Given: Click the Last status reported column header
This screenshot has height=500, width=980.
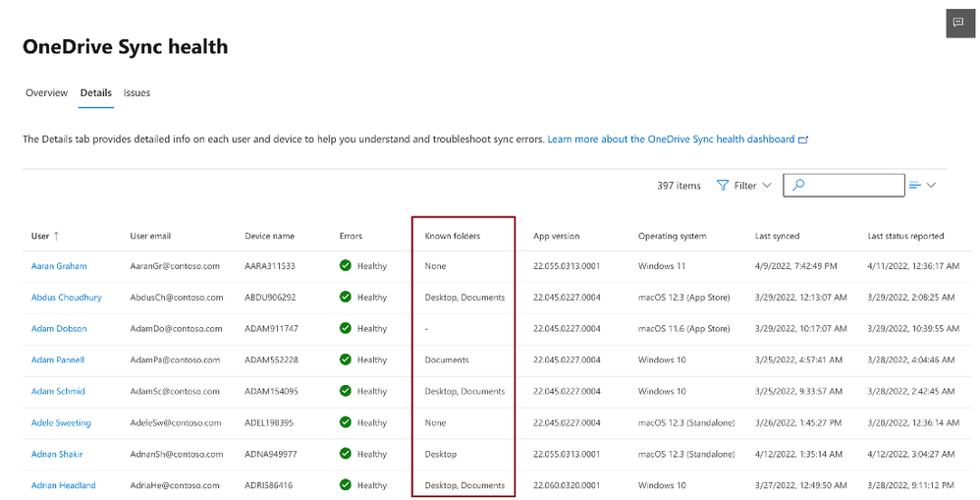Looking at the screenshot, I should click(905, 236).
